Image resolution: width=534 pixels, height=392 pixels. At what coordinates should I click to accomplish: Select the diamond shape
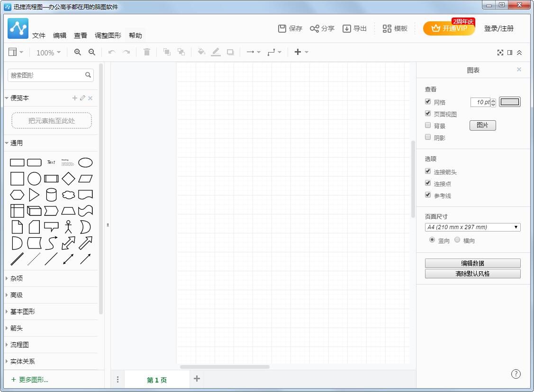coord(68,178)
